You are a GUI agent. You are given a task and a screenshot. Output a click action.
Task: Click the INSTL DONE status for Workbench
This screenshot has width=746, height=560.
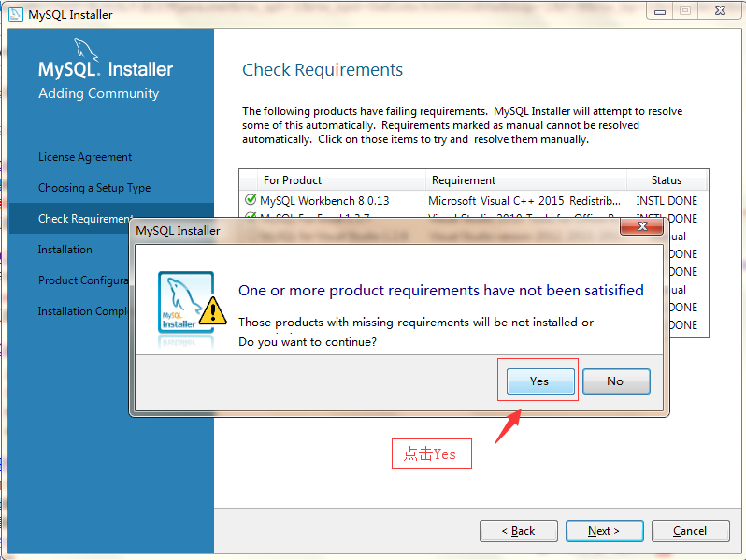[x=667, y=201]
